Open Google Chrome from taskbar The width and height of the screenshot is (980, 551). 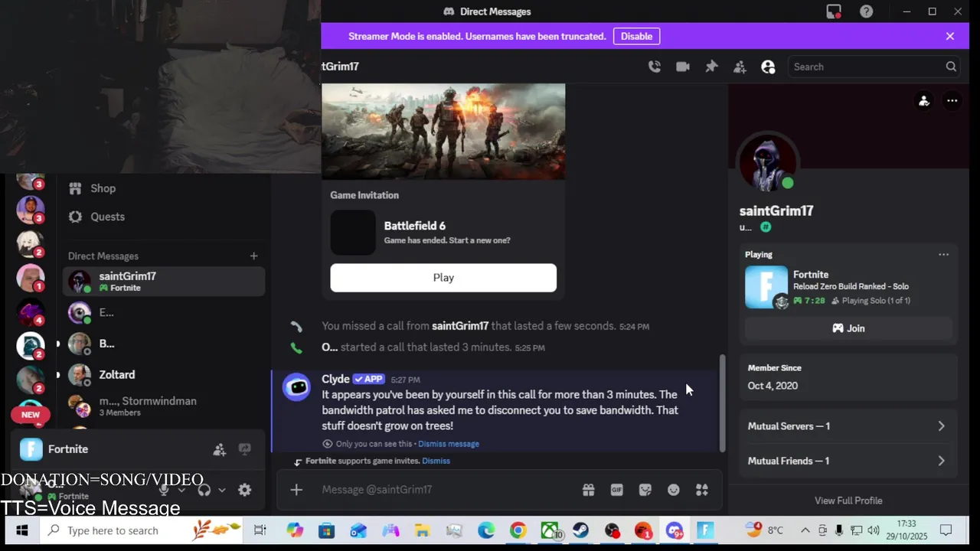(518, 530)
